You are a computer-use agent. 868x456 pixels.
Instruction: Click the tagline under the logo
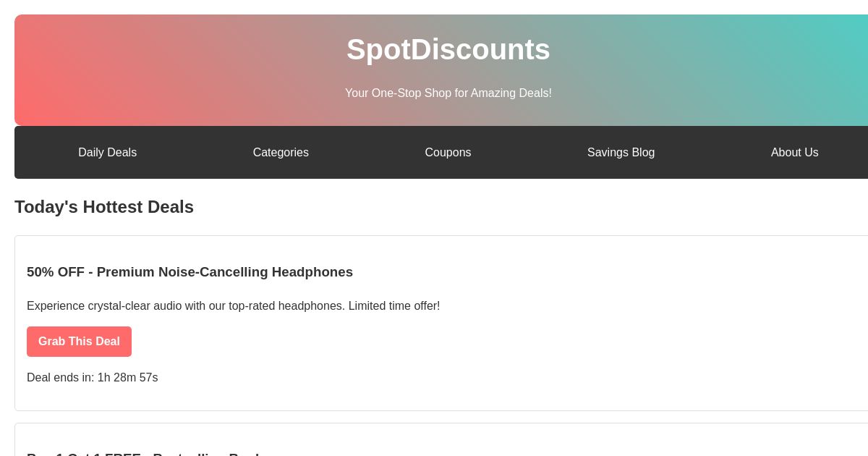(448, 93)
